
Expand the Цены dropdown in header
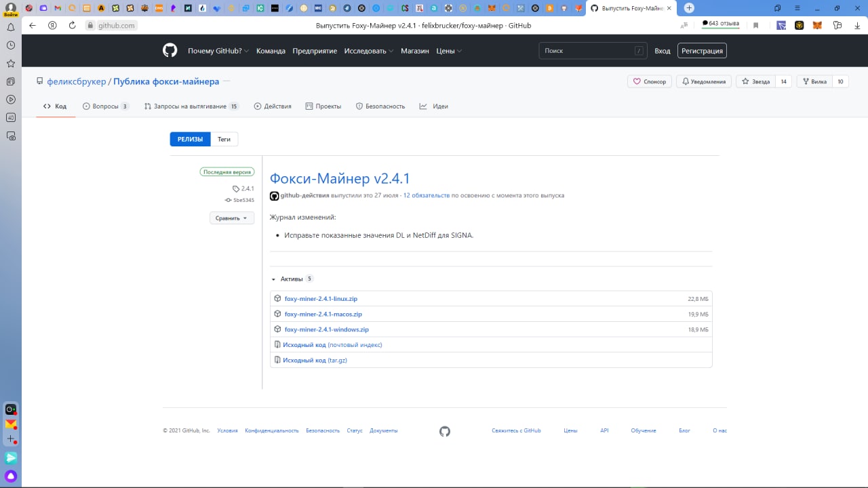pyautogui.click(x=449, y=51)
